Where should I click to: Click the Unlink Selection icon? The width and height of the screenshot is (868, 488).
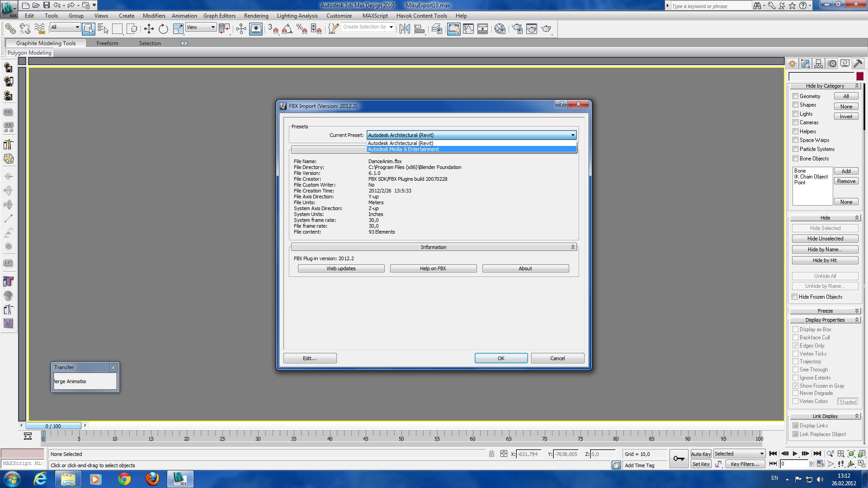pyautogui.click(x=25, y=29)
